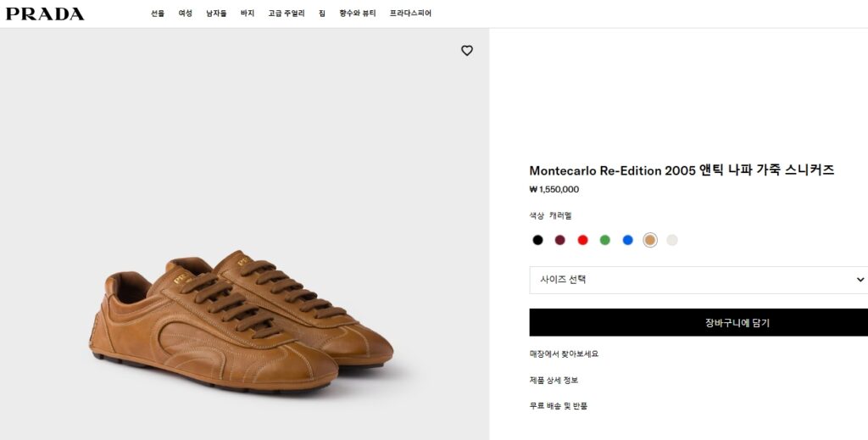Viewport: 868px width, 440px height.
Task: Click the 장바구니에 담기 button
Action: [698, 322]
